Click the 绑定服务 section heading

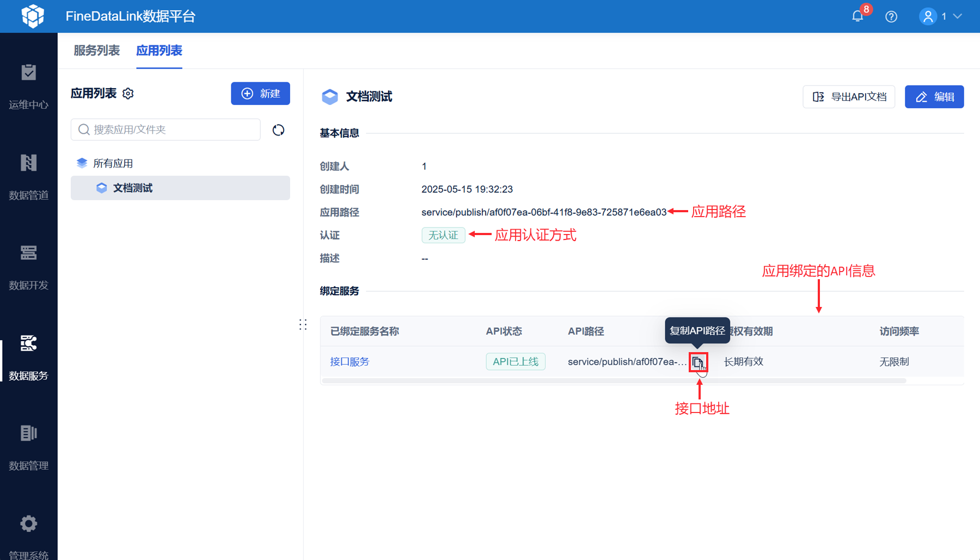point(339,291)
